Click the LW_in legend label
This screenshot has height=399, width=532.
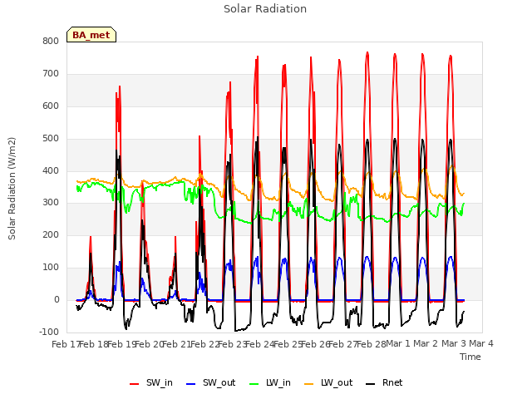[278, 382]
